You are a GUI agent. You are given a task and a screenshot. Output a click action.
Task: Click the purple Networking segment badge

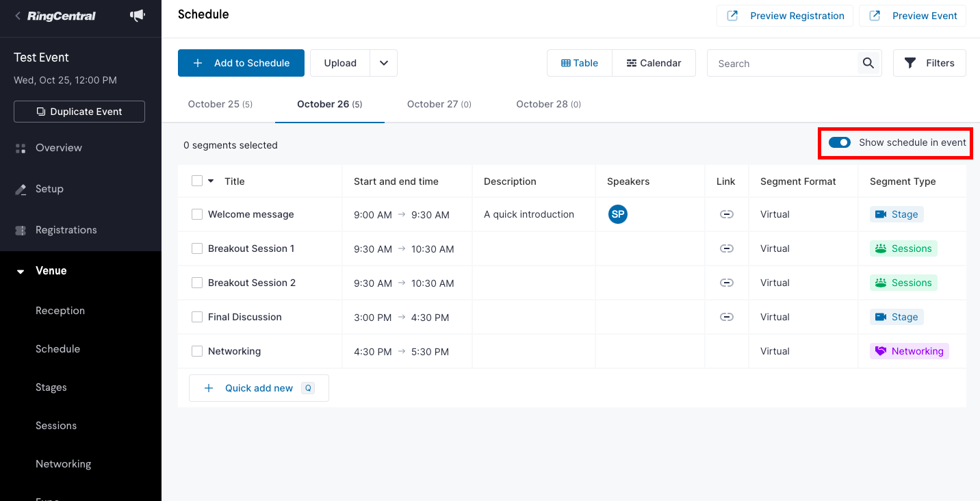pyautogui.click(x=910, y=351)
